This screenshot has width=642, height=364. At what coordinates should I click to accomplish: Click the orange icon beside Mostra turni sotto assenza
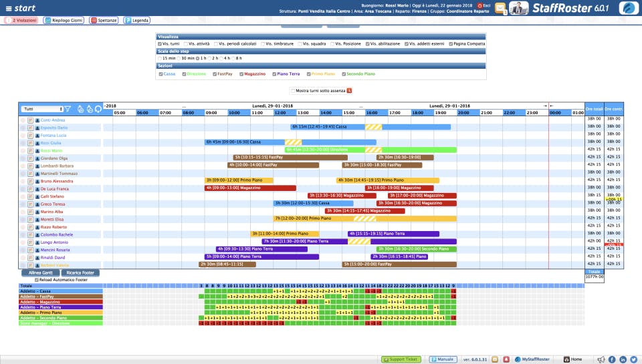coord(349,91)
